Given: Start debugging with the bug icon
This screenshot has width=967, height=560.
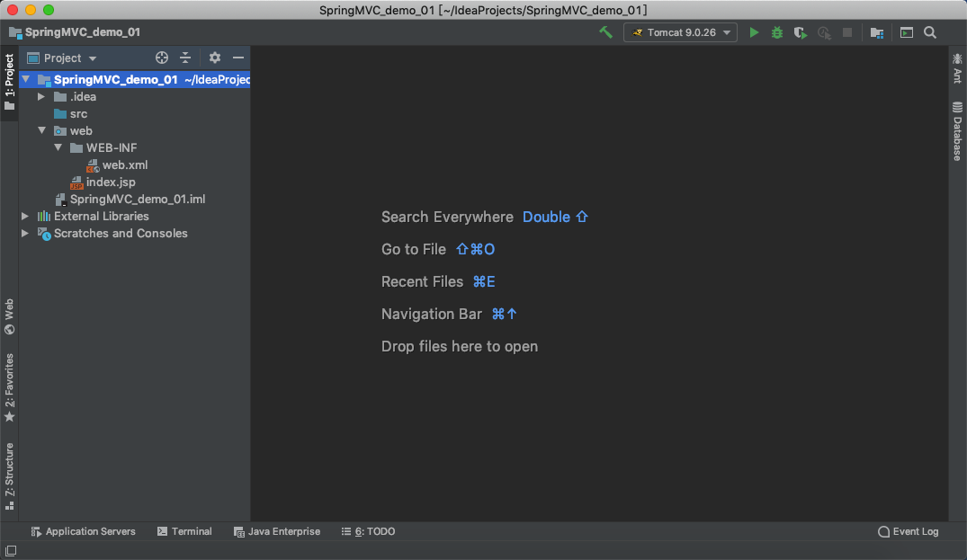Looking at the screenshot, I should click(777, 32).
